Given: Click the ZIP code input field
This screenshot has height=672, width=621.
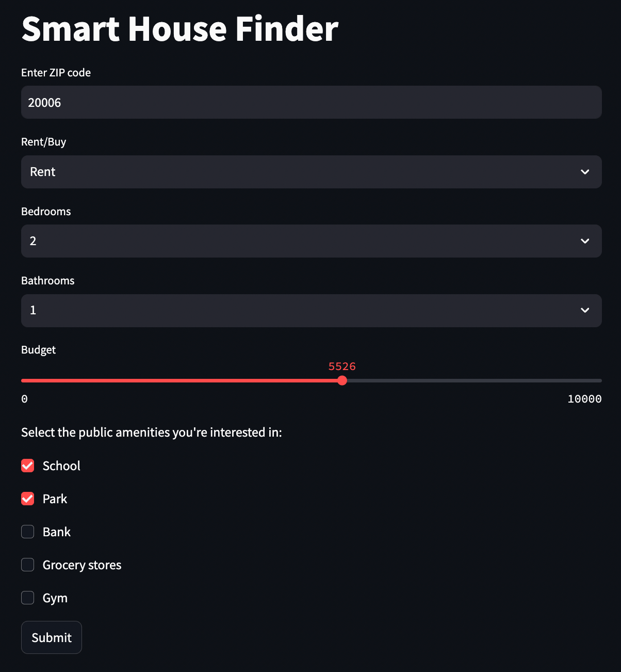Looking at the screenshot, I should [x=311, y=102].
